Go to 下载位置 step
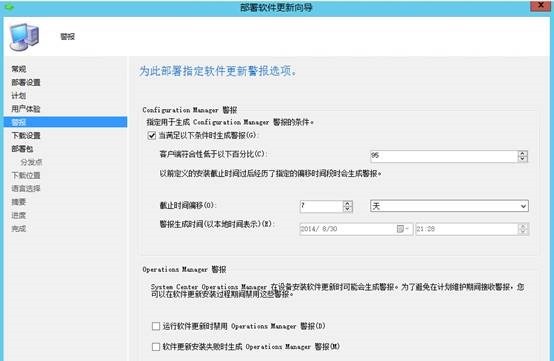 pos(26,175)
